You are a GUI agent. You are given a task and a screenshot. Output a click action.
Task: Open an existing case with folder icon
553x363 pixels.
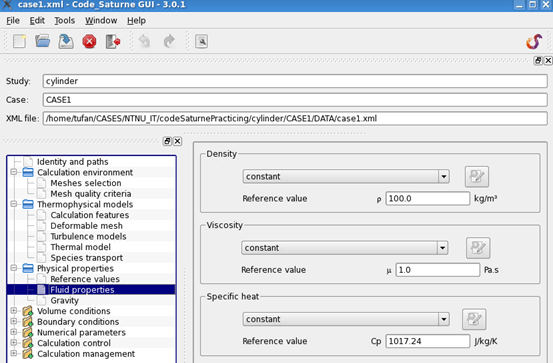coord(43,41)
